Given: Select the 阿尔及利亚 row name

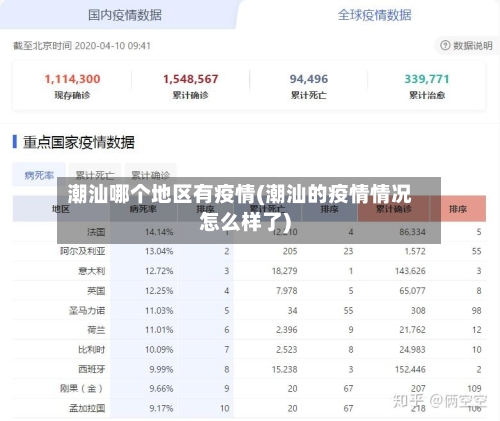Looking at the screenshot, I should [x=83, y=251].
